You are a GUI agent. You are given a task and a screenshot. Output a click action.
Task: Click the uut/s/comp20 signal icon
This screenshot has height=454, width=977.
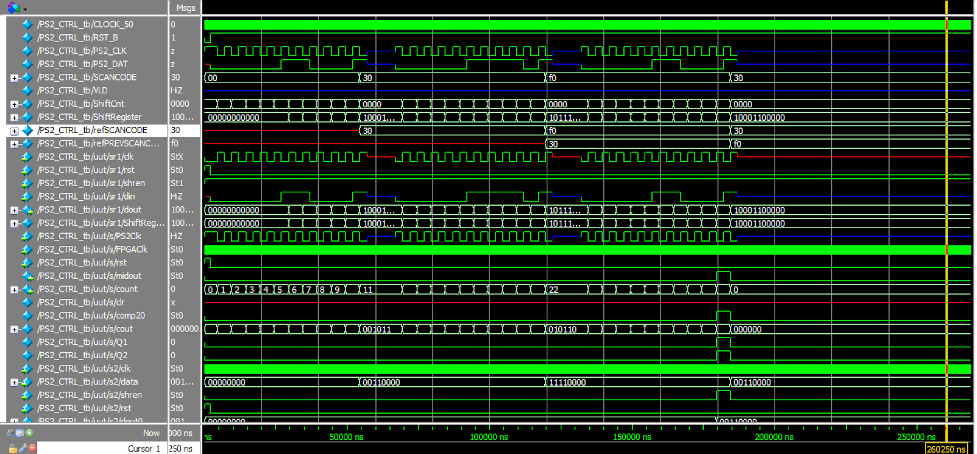[x=27, y=315]
